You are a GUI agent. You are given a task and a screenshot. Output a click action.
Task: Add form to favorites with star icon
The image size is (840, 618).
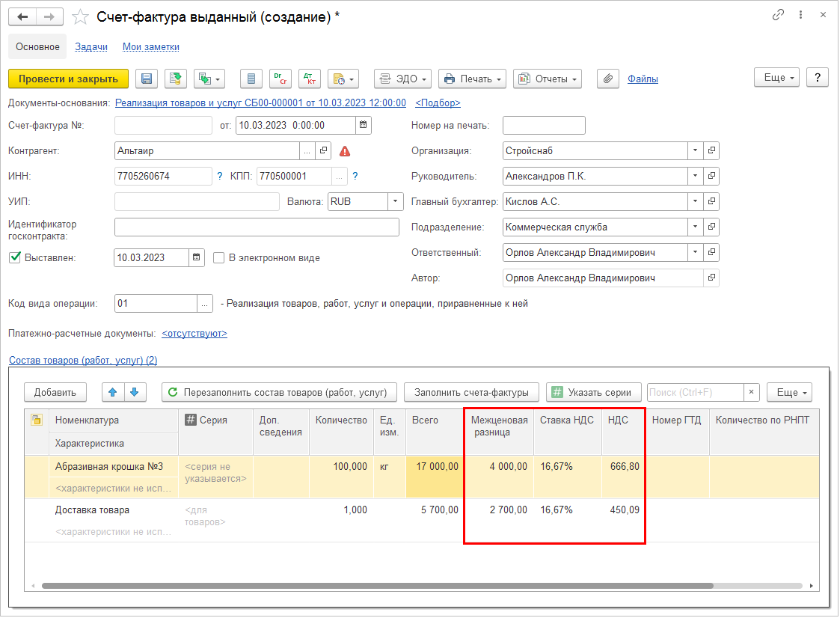[81, 16]
